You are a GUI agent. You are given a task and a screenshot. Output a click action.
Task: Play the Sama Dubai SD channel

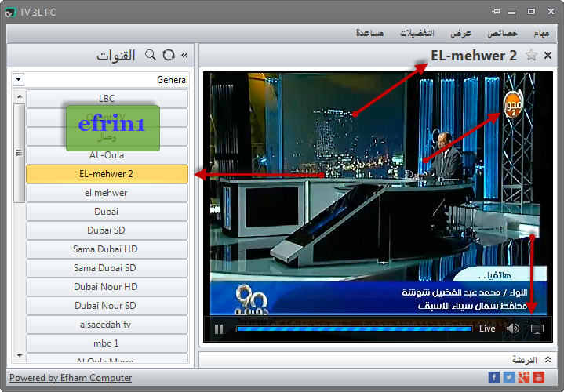[x=107, y=268]
